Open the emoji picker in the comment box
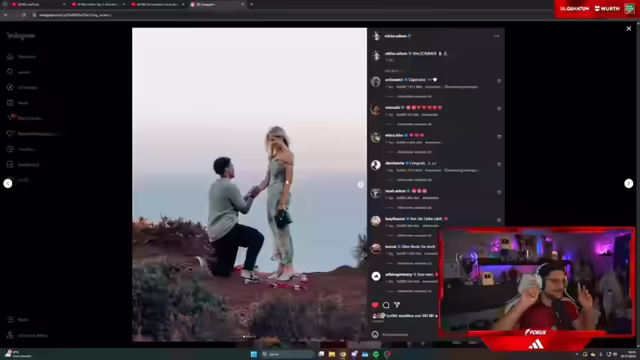The image size is (640, 360). (x=375, y=335)
